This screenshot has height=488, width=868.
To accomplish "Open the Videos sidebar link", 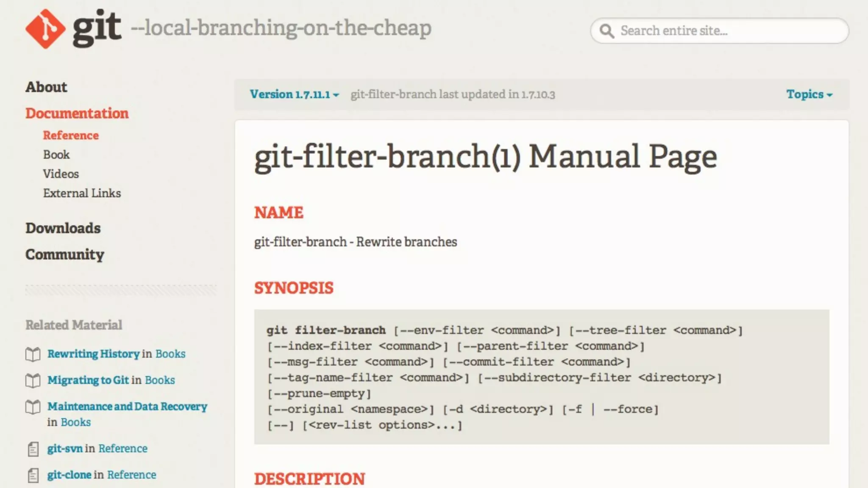I will [x=61, y=174].
